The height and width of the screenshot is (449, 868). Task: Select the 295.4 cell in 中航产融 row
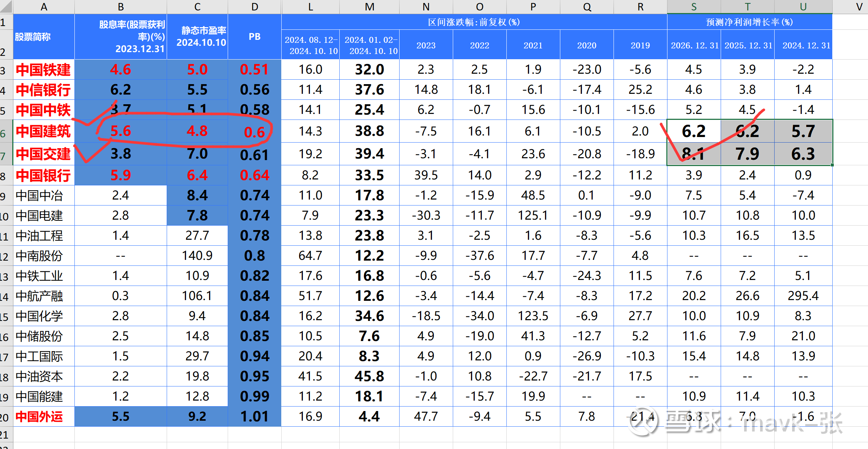click(803, 296)
